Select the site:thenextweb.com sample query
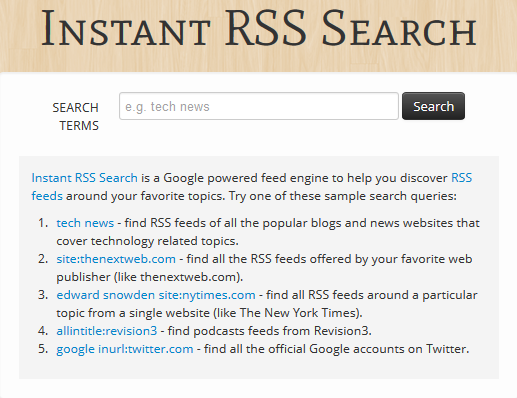The height and width of the screenshot is (398, 517). [x=116, y=259]
